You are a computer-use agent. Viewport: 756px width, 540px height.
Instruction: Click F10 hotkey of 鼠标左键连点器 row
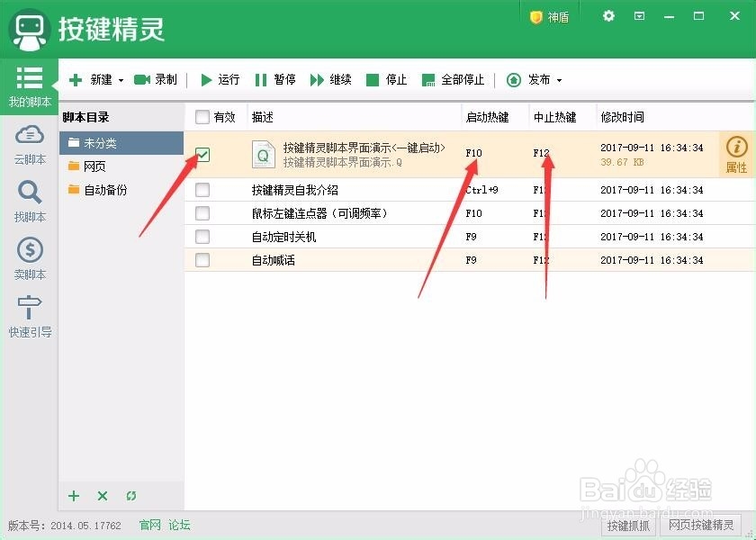coord(473,213)
